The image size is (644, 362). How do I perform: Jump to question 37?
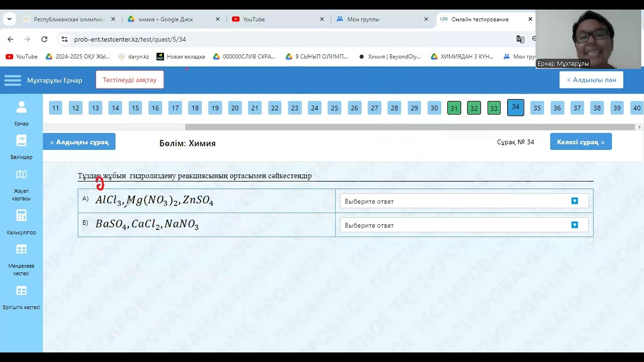577,108
